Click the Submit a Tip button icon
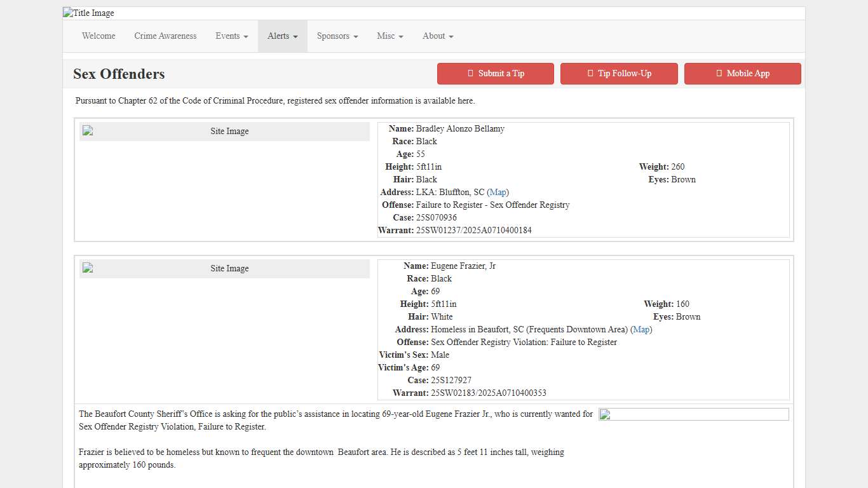The image size is (868, 488). pos(470,74)
